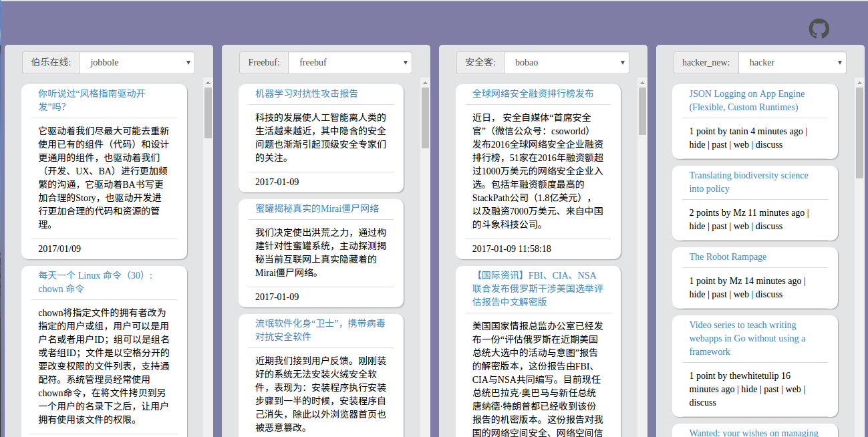Click date 2017/01/09 in jobbole card
The image size is (868, 437).
(59, 249)
